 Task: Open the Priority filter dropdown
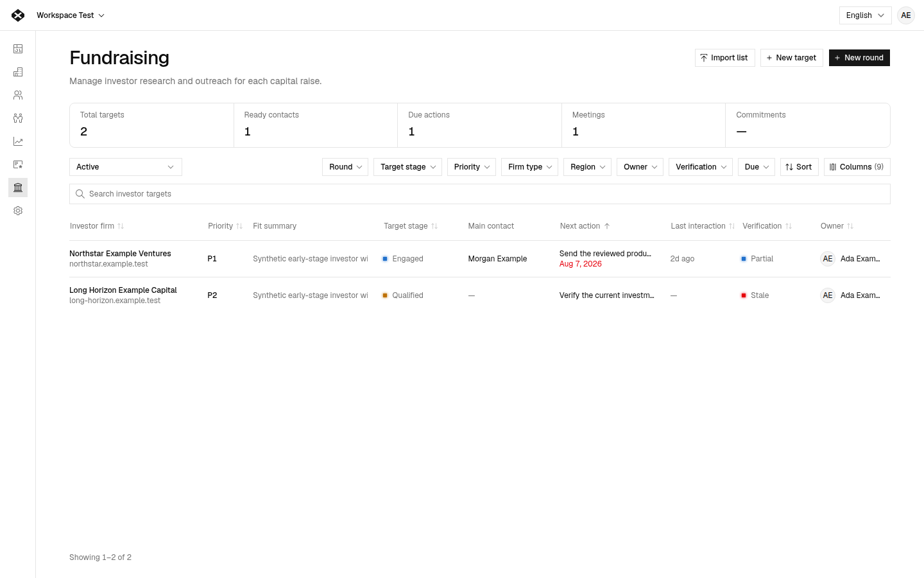click(x=472, y=167)
